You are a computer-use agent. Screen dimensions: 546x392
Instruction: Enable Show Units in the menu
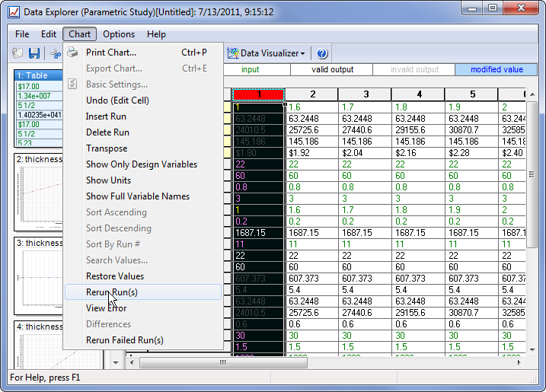(108, 180)
